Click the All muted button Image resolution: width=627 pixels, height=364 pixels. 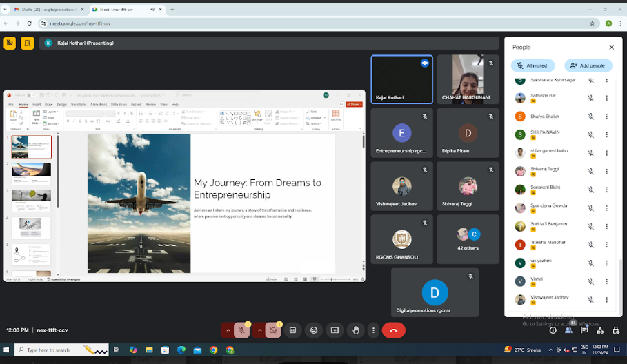pyautogui.click(x=532, y=65)
